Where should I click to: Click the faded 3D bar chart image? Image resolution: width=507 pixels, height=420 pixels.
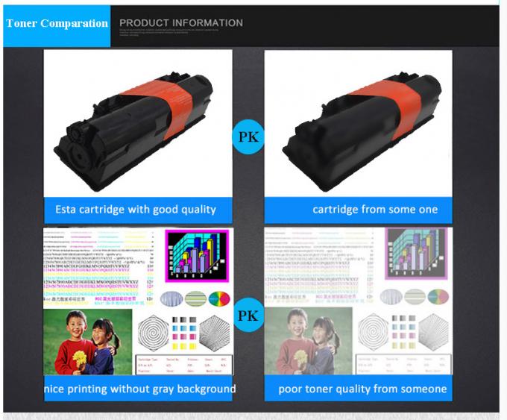(x=416, y=254)
